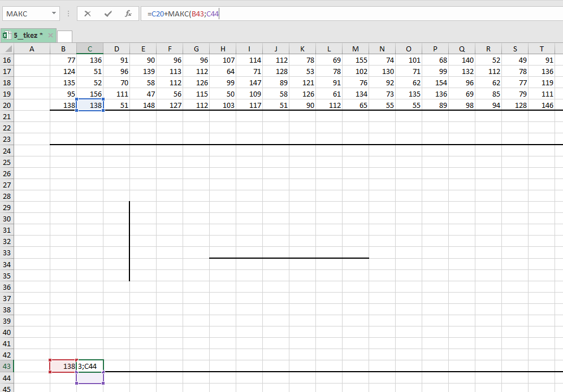Click cell B43 containing 138
This screenshot has height=392, width=563.
coord(63,367)
